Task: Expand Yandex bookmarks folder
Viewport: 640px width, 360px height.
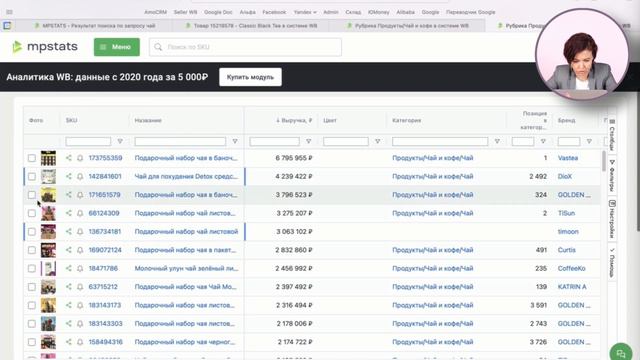Action: click(x=305, y=12)
